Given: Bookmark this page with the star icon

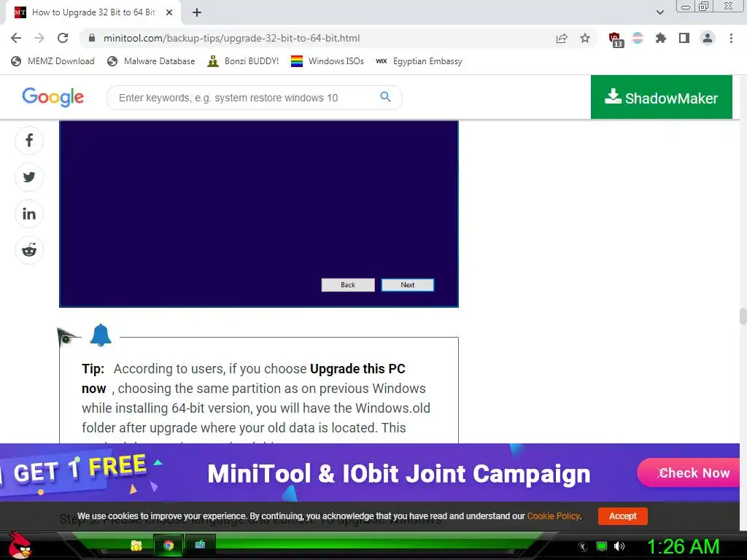Looking at the screenshot, I should pos(585,38).
